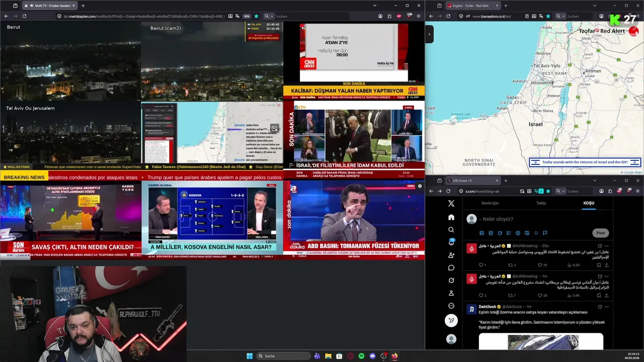Viewport: 644px width, 362px height.
Task: Open Daktilock profile name link
Action: tap(487, 307)
